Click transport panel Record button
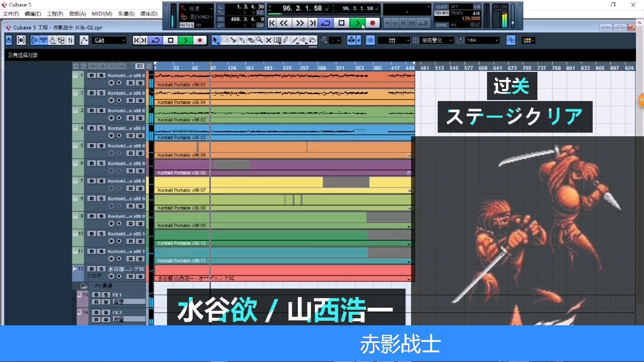 pos(372,23)
